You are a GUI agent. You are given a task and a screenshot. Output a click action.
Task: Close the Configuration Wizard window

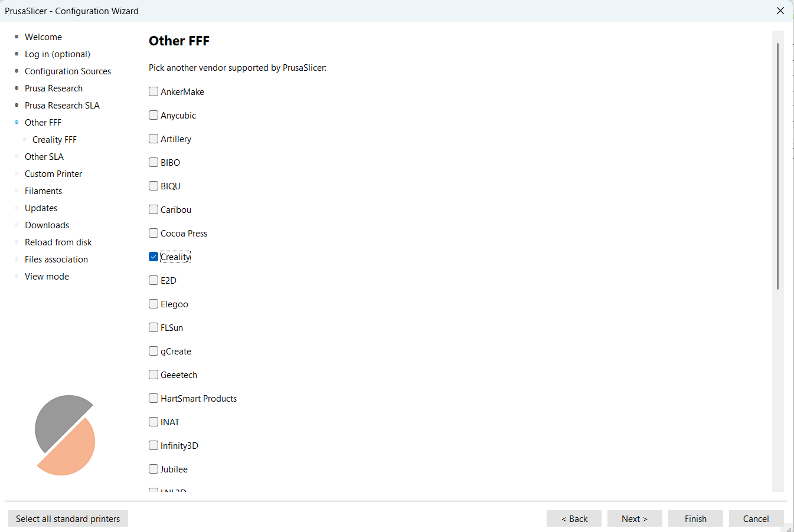[x=780, y=11]
